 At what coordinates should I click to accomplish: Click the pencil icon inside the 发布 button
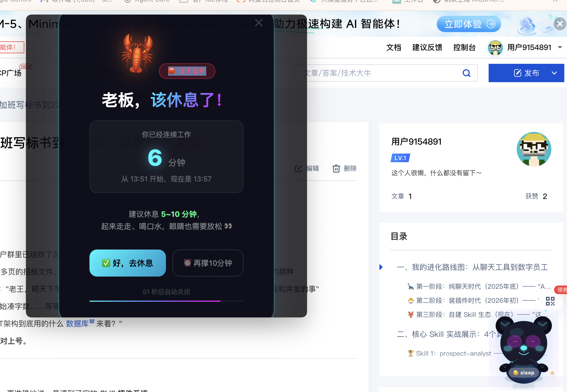517,73
